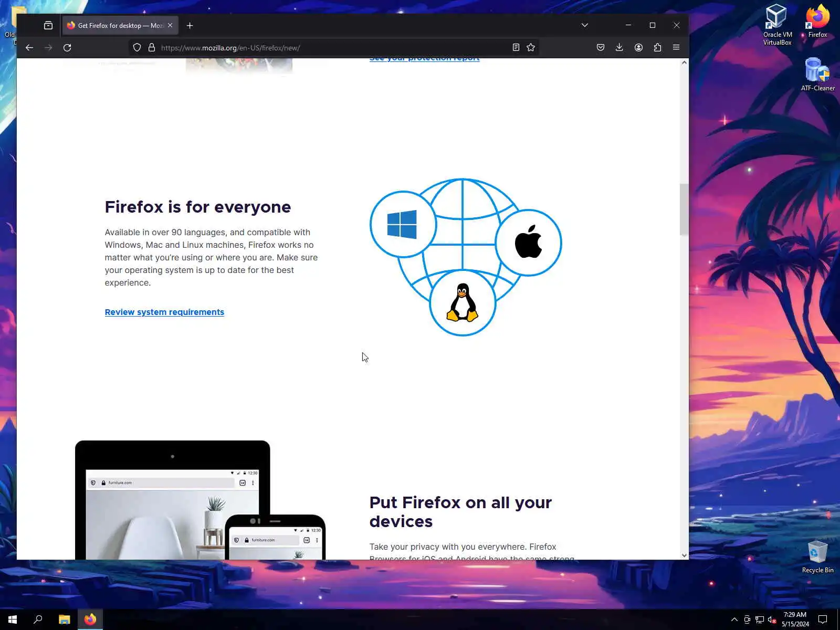Click the Firefox taskbar button
Screen dimensions: 840x630
[90, 619]
